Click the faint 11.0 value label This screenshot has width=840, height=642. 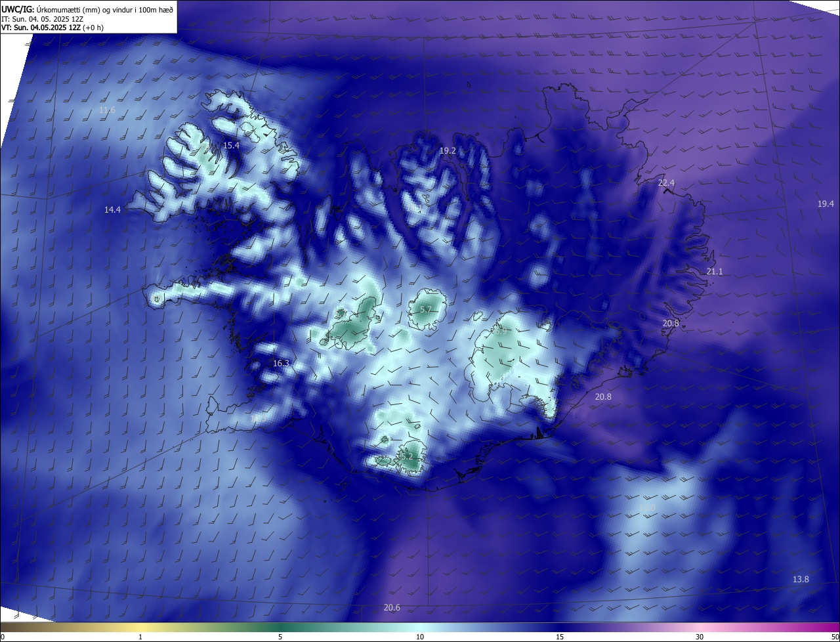pos(647,508)
